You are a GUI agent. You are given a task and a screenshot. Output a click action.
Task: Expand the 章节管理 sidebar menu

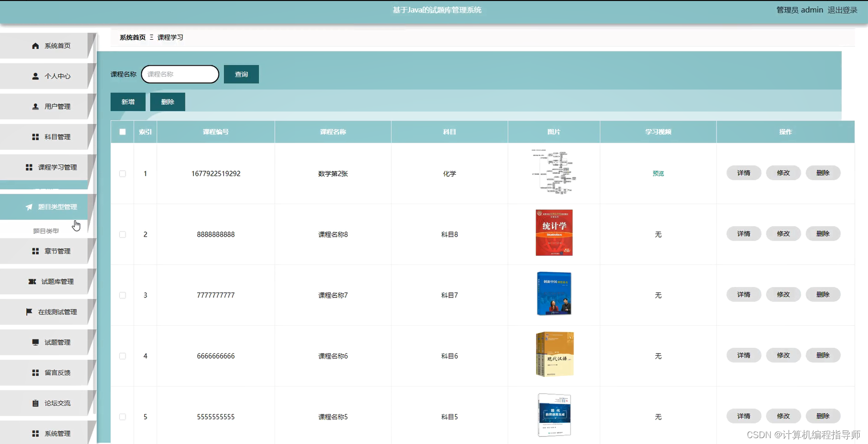(48, 251)
